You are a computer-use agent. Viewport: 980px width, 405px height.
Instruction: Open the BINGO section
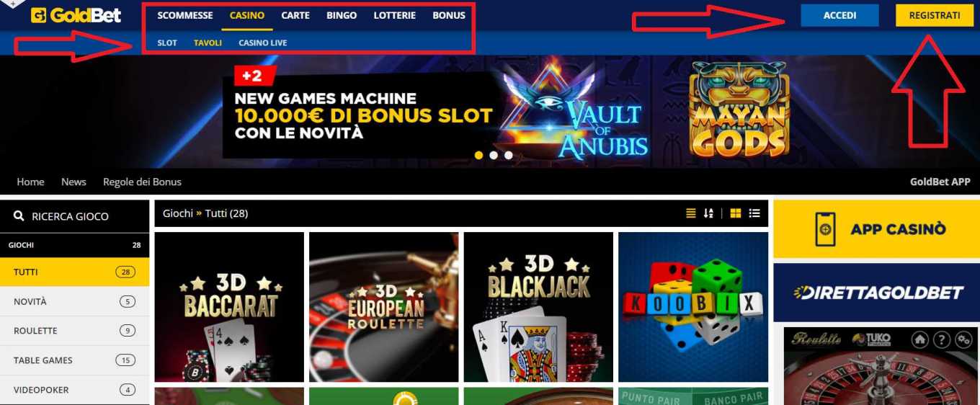[x=342, y=15]
